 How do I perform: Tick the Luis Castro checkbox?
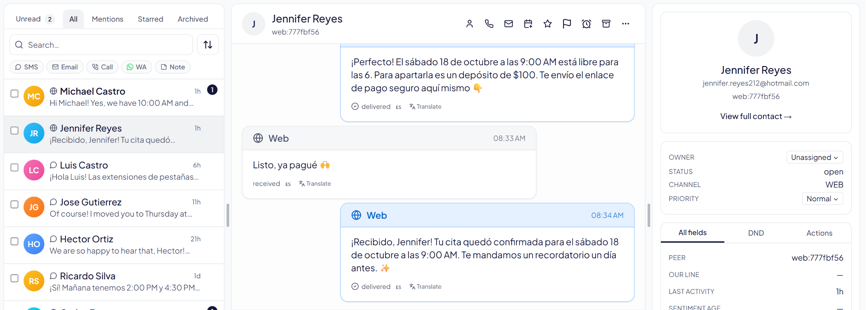15,168
